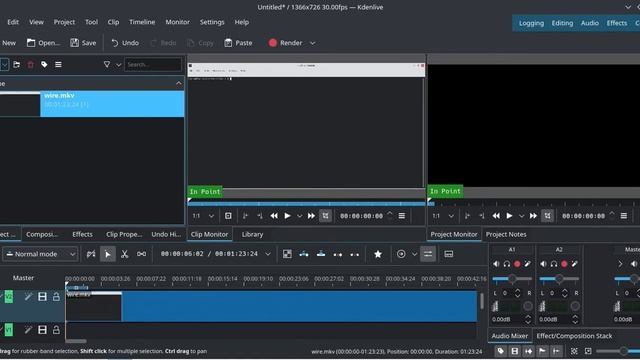The image size is (640, 360).
Task: Click the pencil effects icon on track V2
Action: (28, 296)
